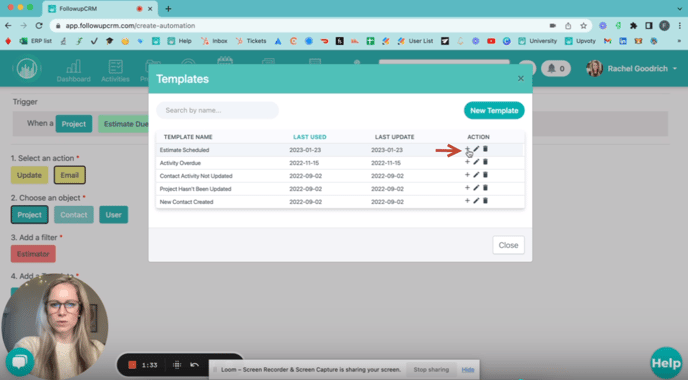Sort templates by Last Used column
This screenshot has width=688, height=380.
coord(310,137)
